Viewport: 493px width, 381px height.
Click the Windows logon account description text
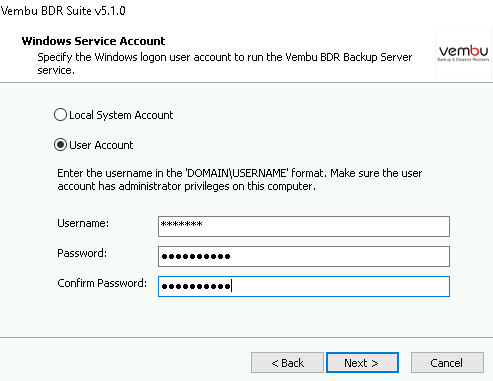click(x=225, y=64)
